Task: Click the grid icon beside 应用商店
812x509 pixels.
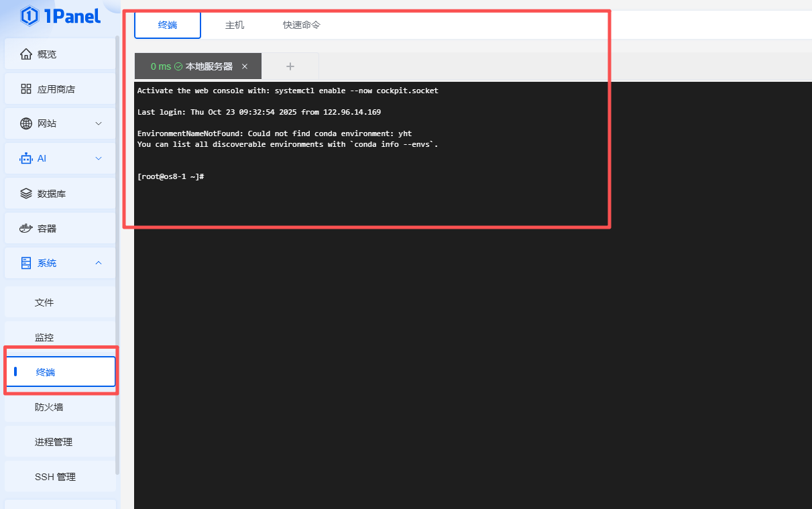Action: click(26, 89)
